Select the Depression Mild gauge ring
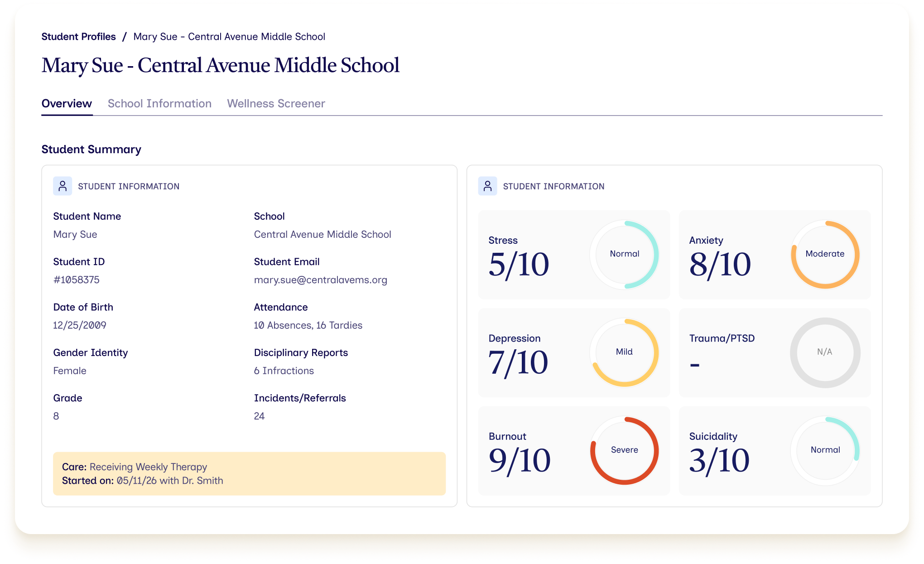The height and width of the screenshot is (564, 924). pos(624,352)
